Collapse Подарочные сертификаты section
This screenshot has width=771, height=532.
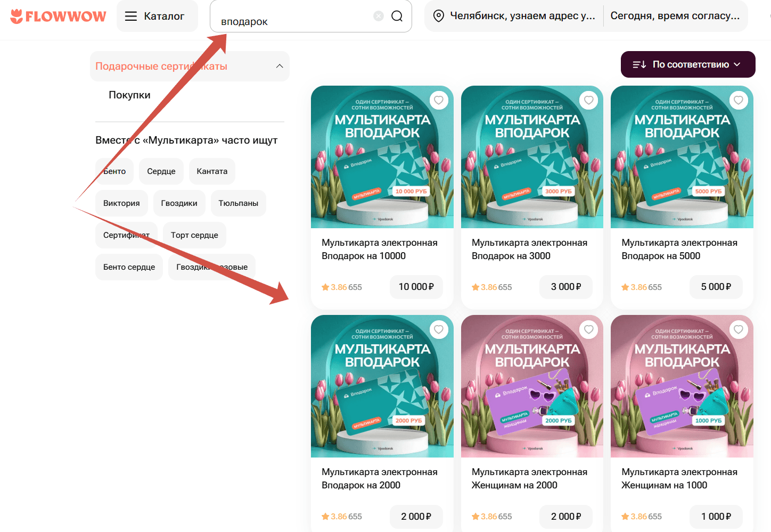279,66
